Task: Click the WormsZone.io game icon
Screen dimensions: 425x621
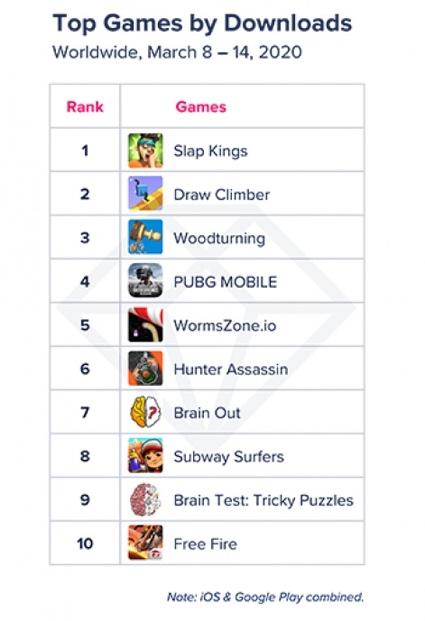Action: tap(145, 325)
